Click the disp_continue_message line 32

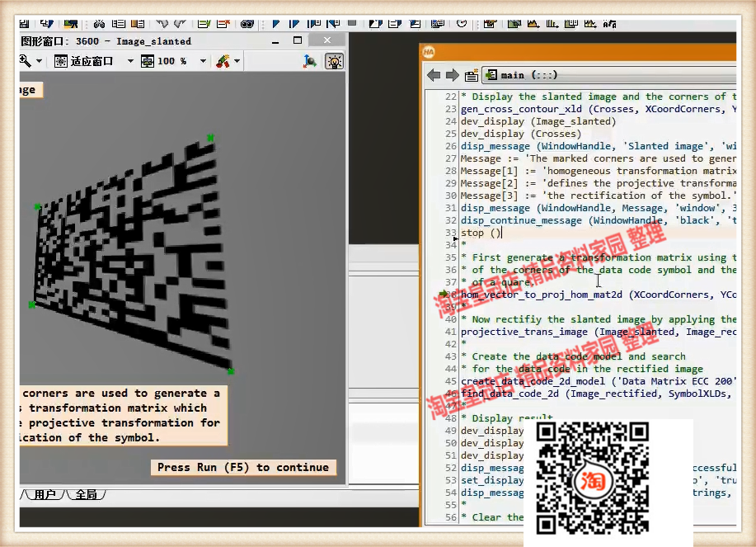point(599,220)
